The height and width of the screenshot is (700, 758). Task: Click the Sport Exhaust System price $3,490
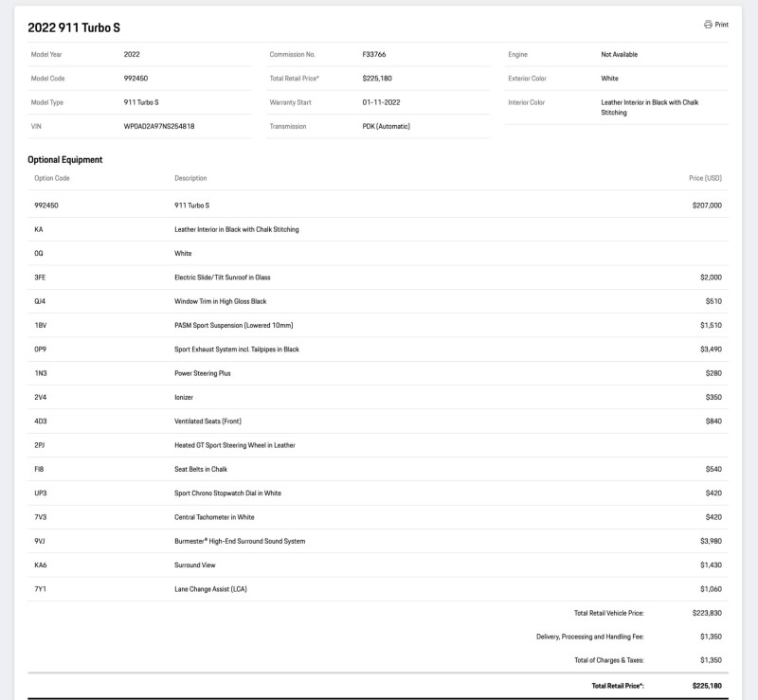pyautogui.click(x=711, y=349)
